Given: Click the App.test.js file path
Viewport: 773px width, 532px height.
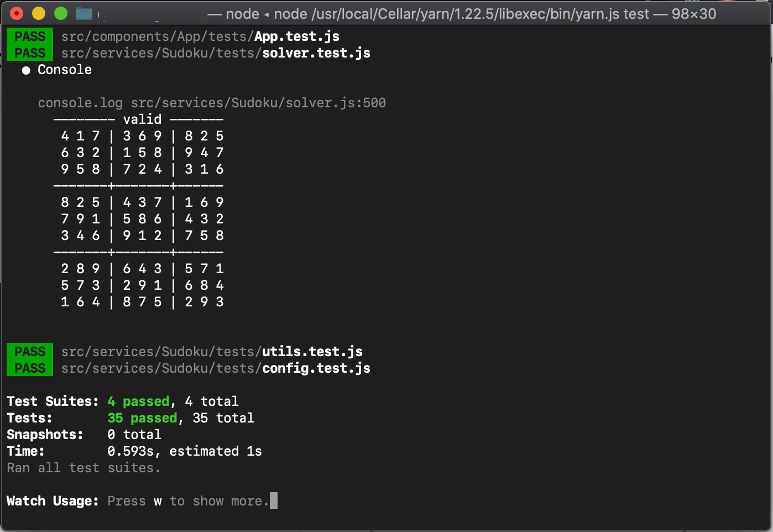Looking at the screenshot, I should (200, 36).
